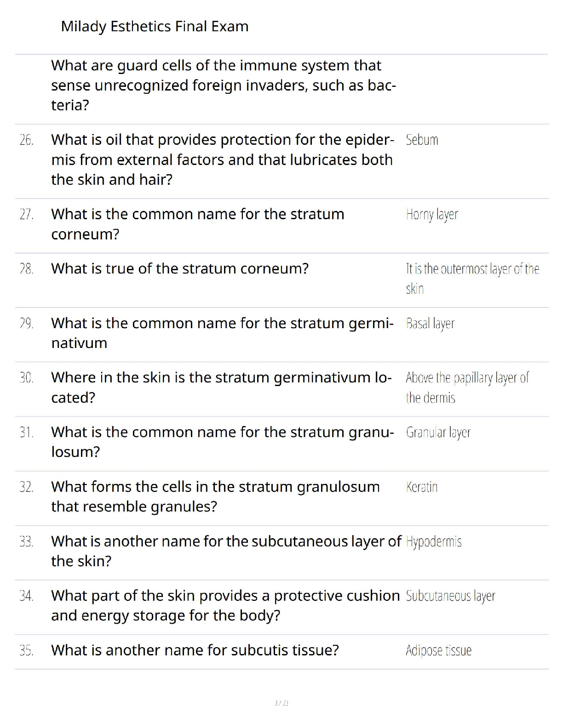Viewport: 563px width, 728px height.
Task: Click the question number 35
Action: pos(27,650)
